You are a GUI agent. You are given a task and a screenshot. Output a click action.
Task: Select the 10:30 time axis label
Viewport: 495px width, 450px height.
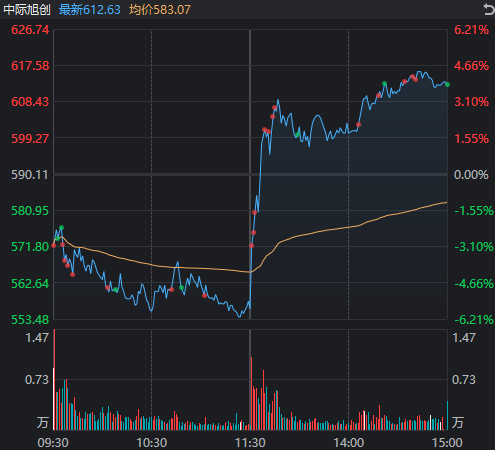(x=152, y=443)
